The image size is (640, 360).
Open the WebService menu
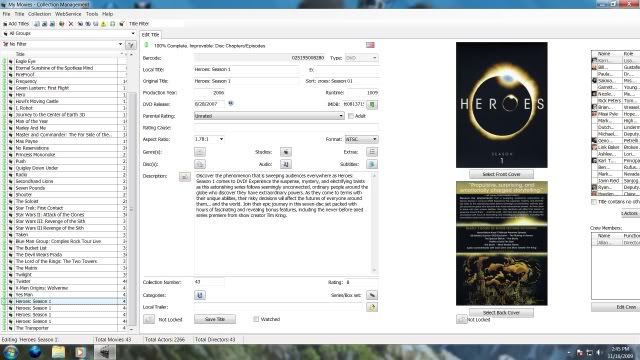(x=68, y=14)
